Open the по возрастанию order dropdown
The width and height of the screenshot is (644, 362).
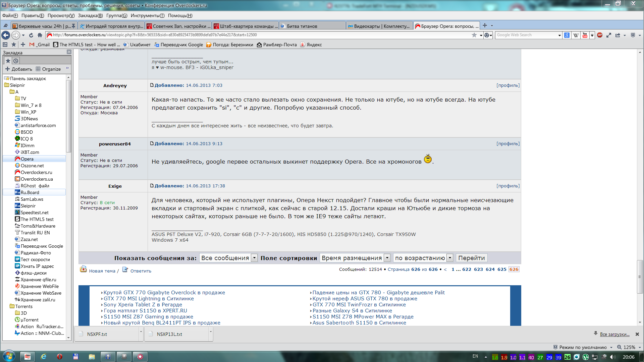coord(423,258)
